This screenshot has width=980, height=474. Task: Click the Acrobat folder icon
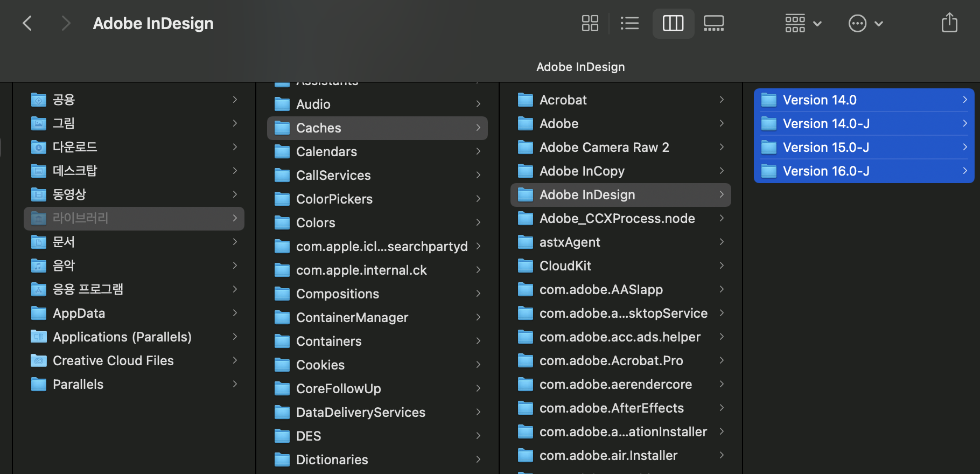[x=526, y=100]
